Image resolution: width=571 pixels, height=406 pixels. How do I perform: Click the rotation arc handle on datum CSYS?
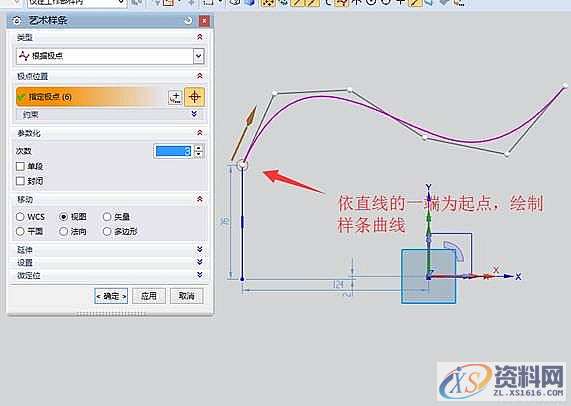click(454, 250)
